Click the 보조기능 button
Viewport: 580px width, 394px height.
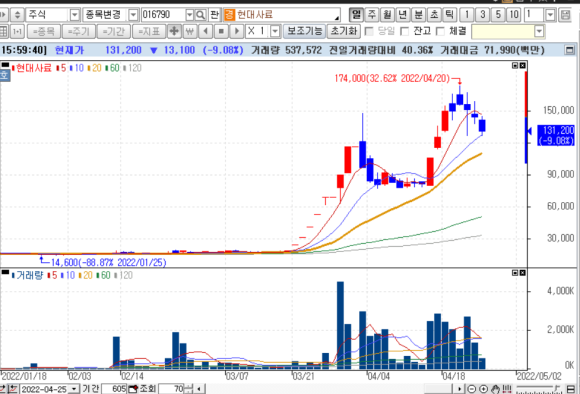tap(304, 31)
